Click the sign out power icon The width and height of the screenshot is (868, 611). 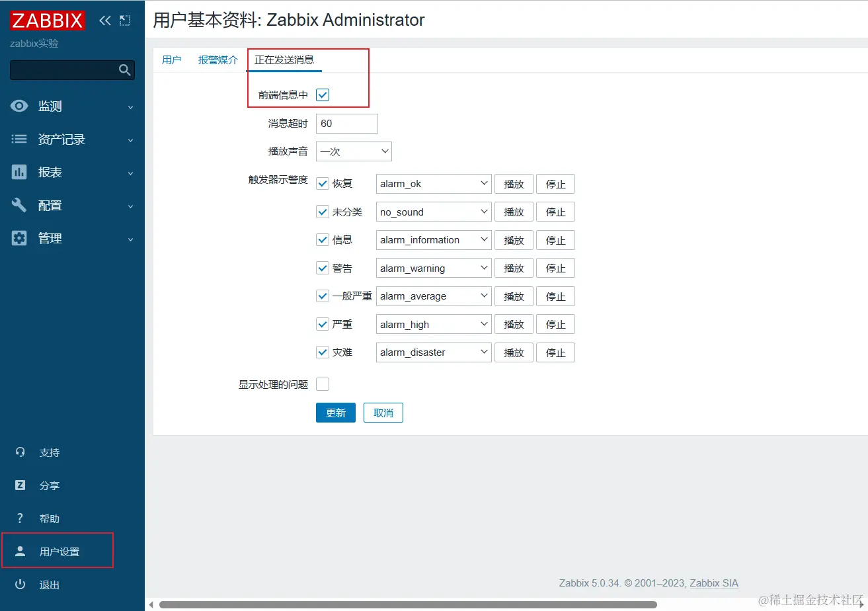[x=20, y=585]
